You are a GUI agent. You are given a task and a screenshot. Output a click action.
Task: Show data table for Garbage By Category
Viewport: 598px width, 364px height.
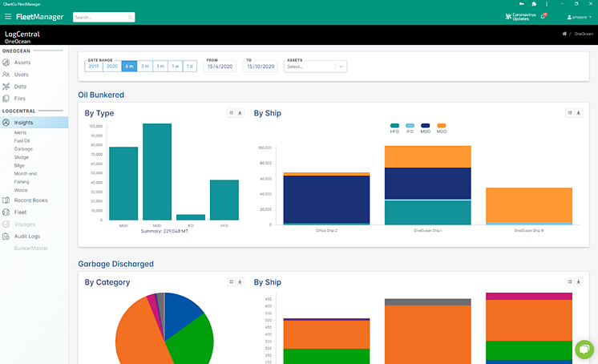click(231, 281)
